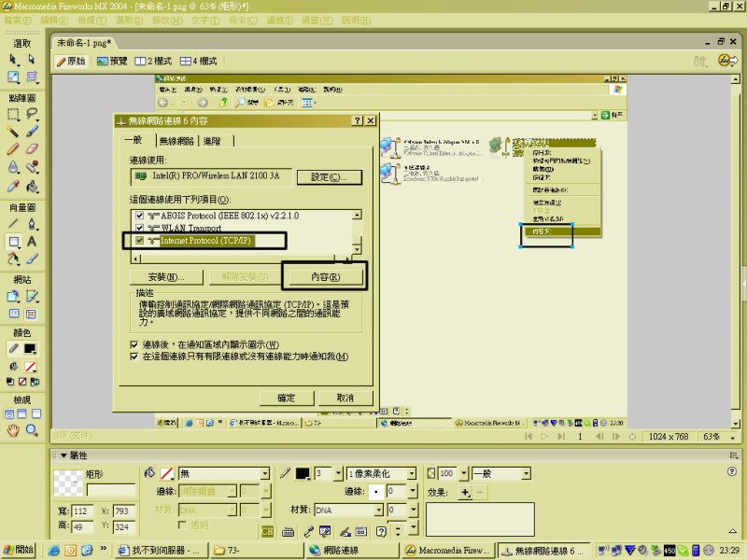The image size is (747, 560).
Task: Click 安裝(N)... install button
Action: click(x=166, y=277)
